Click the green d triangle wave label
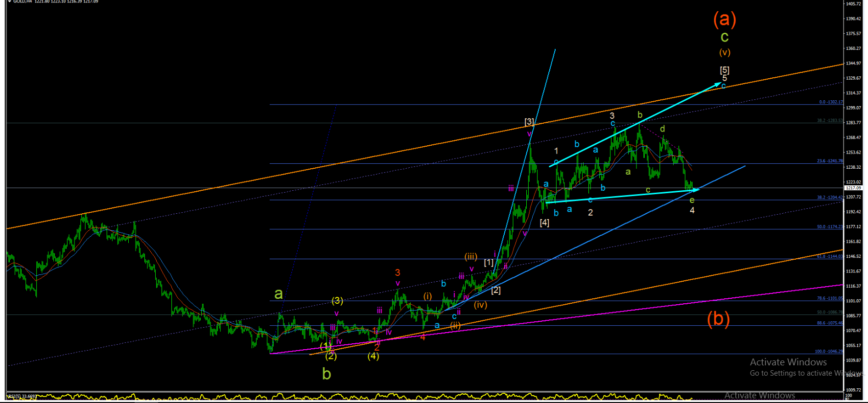Screen dimensions: 868x403 click(662, 129)
